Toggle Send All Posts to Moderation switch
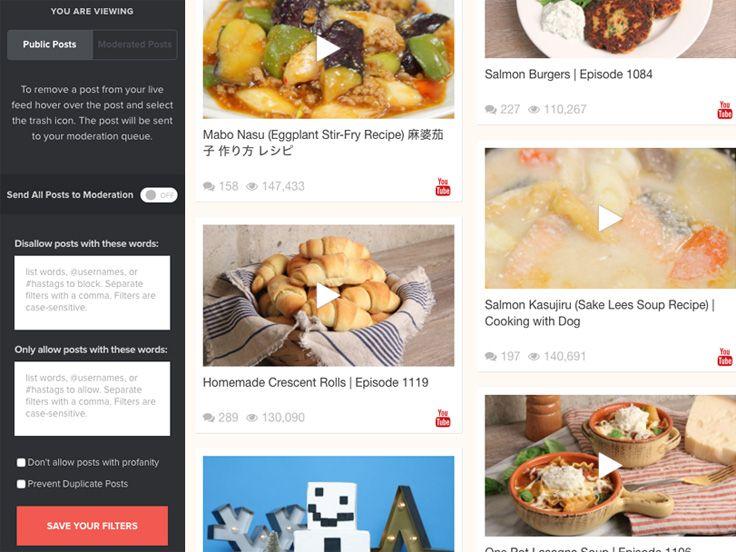Screen dimensions: 736x552 pos(159,195)
